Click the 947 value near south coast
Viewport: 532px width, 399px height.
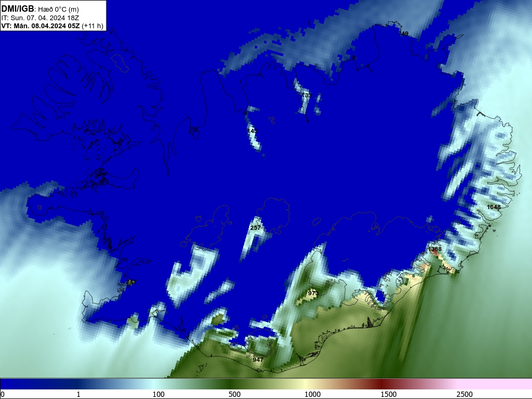click(258, 359)
